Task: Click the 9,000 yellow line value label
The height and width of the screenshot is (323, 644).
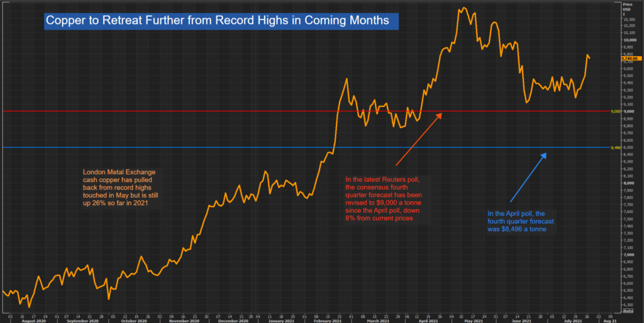Action: (616, 111)
